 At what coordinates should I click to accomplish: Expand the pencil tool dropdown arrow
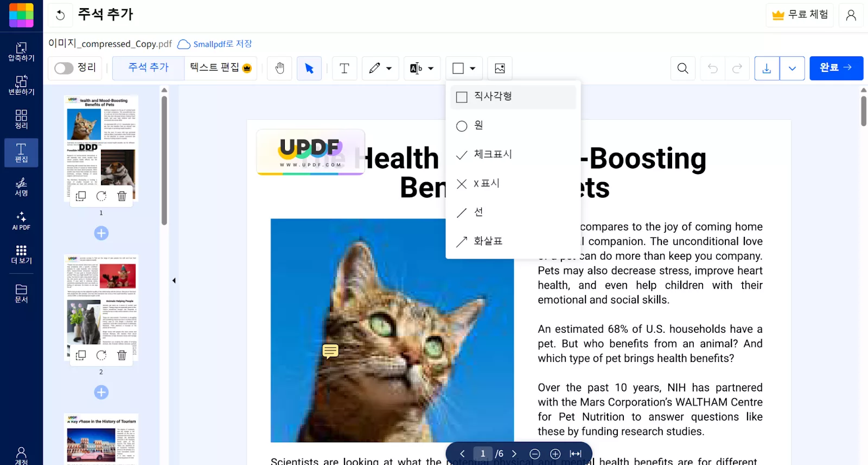coord(389,68)
